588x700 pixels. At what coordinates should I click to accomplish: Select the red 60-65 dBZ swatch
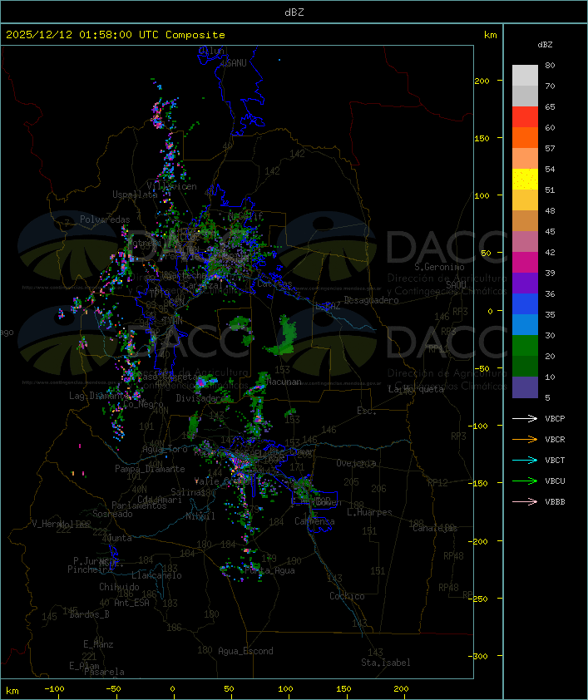point(525,117)
